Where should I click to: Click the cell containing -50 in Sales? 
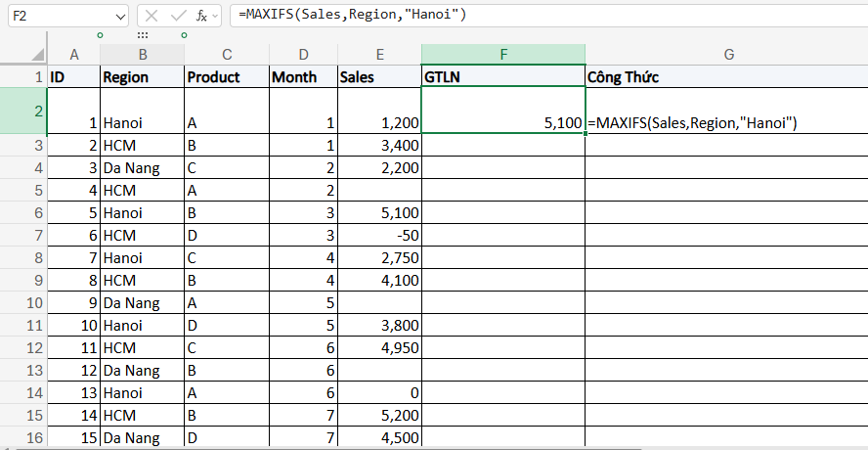pos(378,235)
